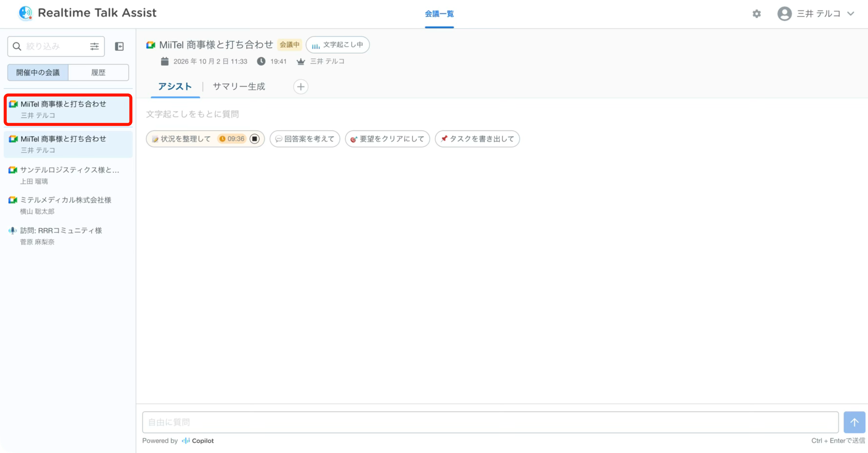Click the 会議中 status badge
Screen dimensions: 868x453
(x=290, y=45)
